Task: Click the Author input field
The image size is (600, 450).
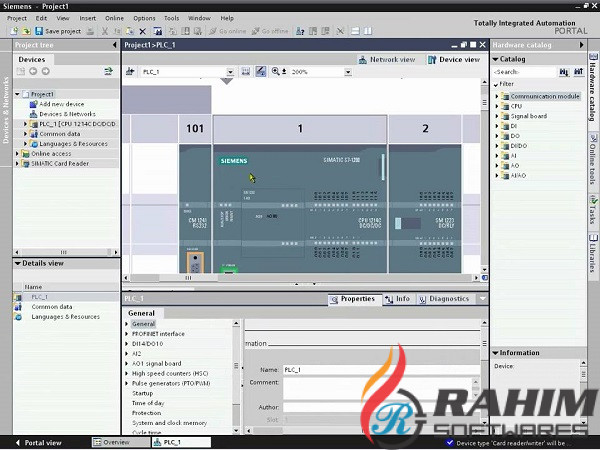Action: coord(381,407)
